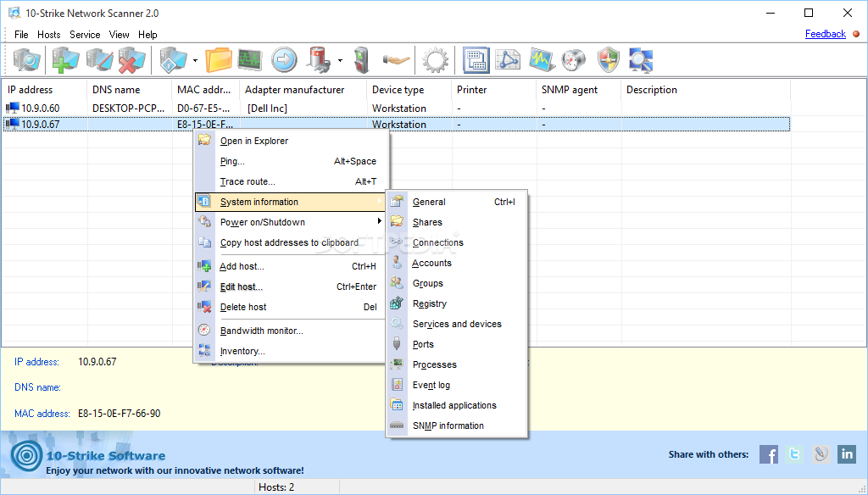Viewport: 868px width, 495px height.
Task: Sort by Device type column header
Action: [x=409, y=90]
